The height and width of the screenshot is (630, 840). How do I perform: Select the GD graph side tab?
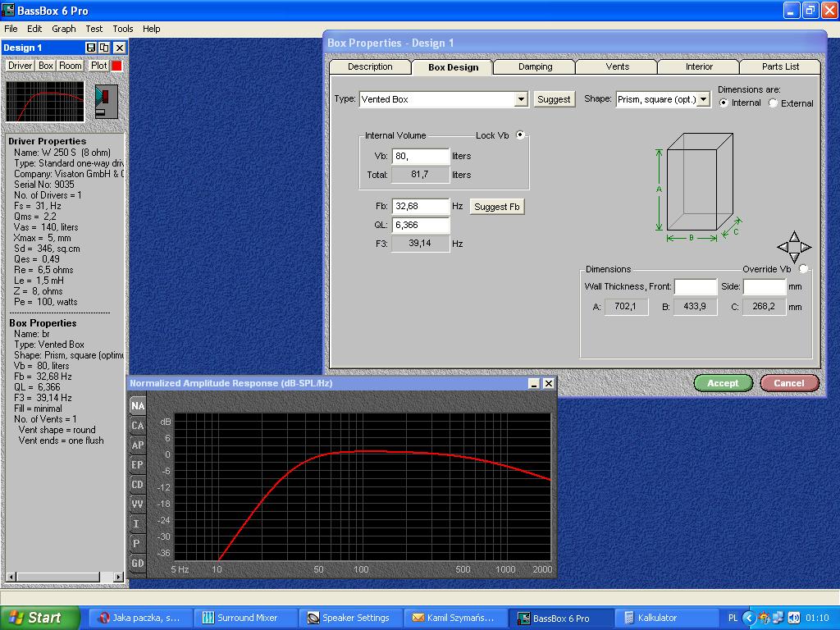pyautogui.click(x=137, y=564)
